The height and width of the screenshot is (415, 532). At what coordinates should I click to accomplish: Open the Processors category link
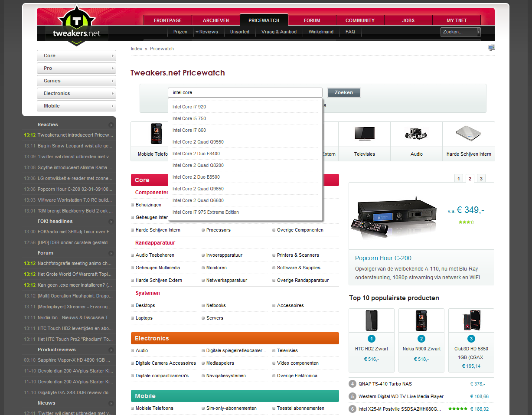(x=219, y=230)
